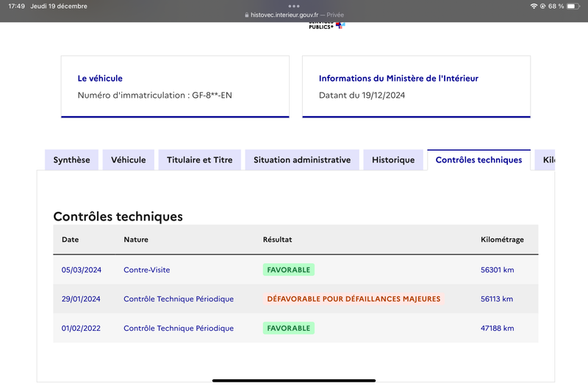The image size is (588, 386).
Task: Click the Date column header
Action: click(x=70, y=240)
